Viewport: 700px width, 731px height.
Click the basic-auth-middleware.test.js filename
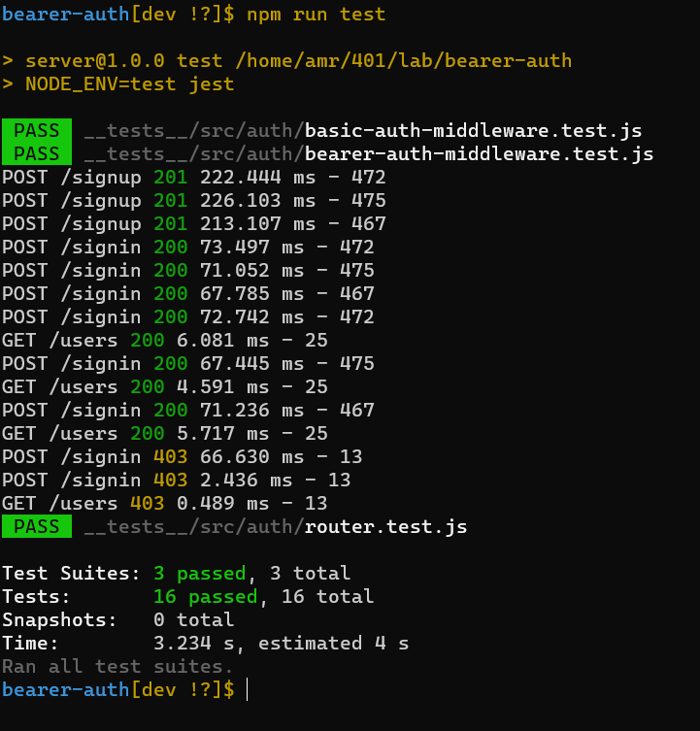click(474, 131)
